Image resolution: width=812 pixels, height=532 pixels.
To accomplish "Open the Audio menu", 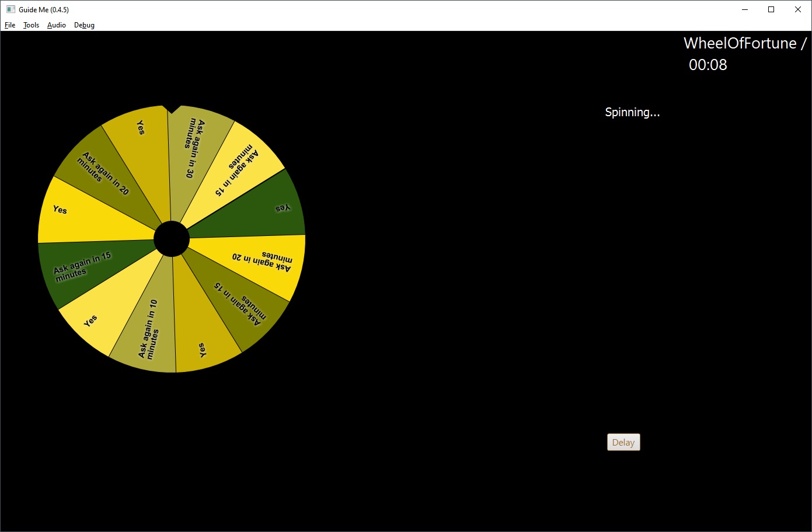I will 57,25.
